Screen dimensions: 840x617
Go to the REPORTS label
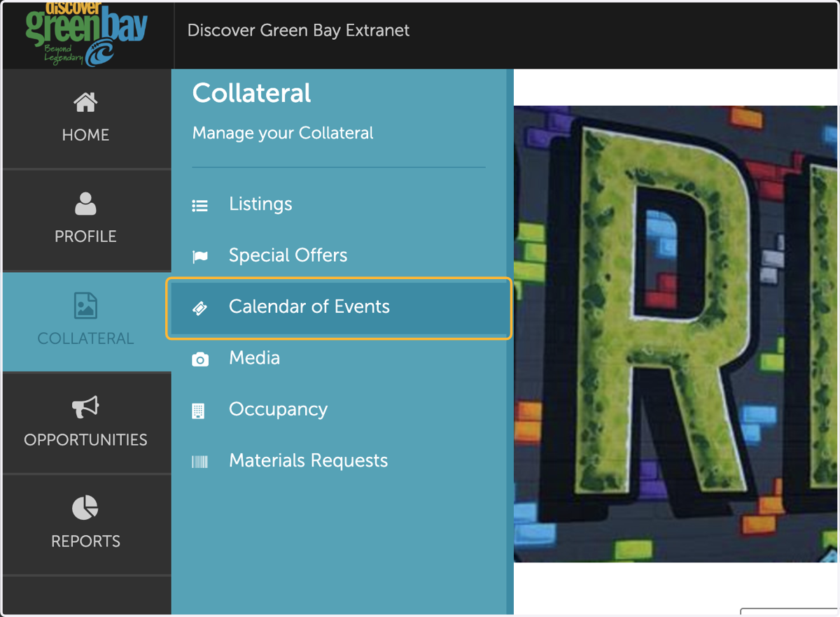(x=85, y=541)
